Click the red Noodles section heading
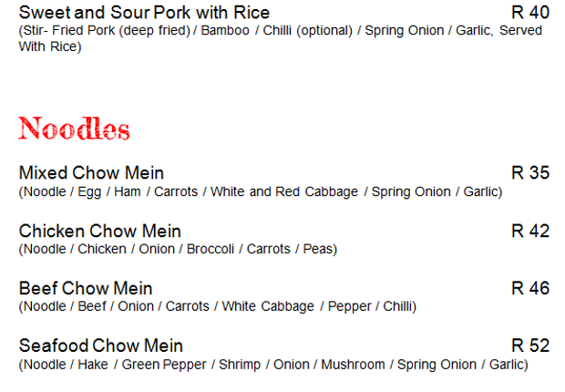 [x=74, y=129]
